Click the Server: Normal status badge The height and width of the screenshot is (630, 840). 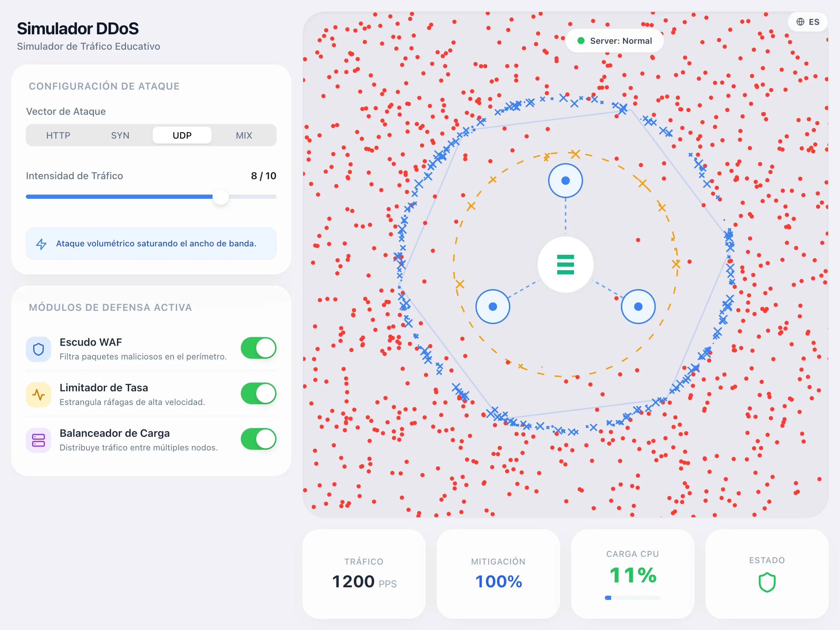click(x=615, y=40)
